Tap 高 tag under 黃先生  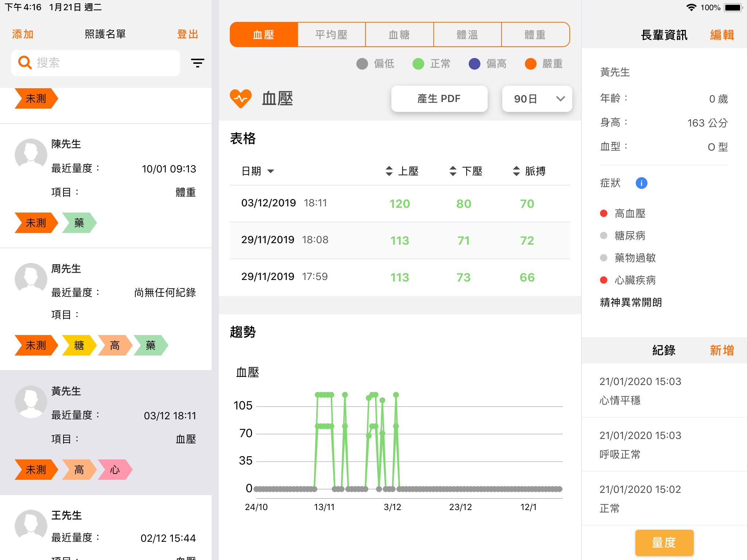[x=79, y=470]
